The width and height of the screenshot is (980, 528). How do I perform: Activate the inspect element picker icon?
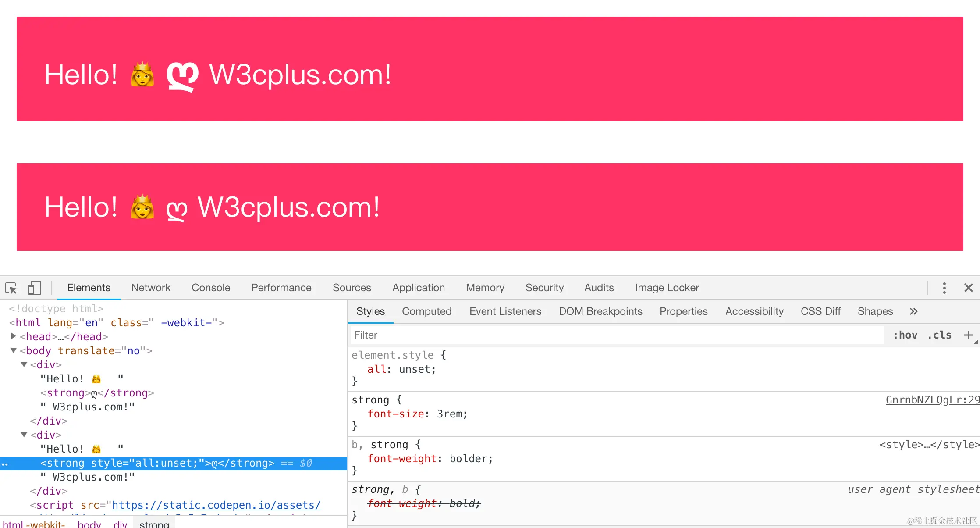[11, 288]
